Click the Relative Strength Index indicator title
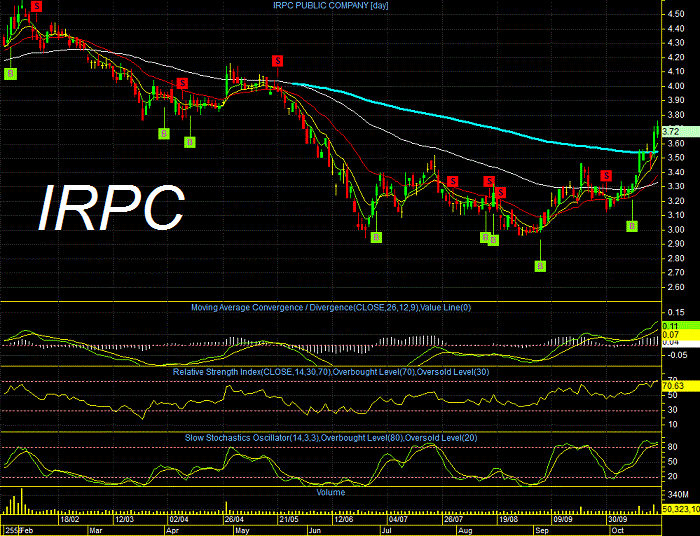Image resolution: width=700 pixels, height=536 pixels. tap(331, 372)
